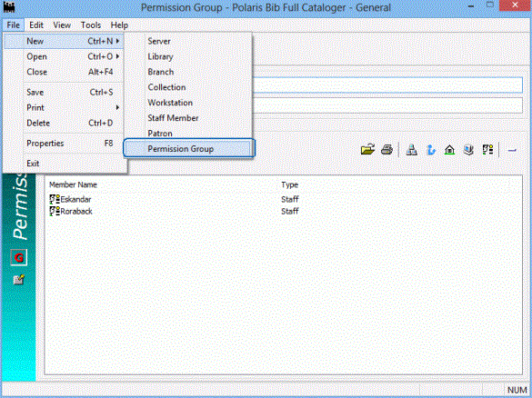The image size is (532, 398).
Task: Click the networked servers toolbar icon
Action: (x=412, y=150)
